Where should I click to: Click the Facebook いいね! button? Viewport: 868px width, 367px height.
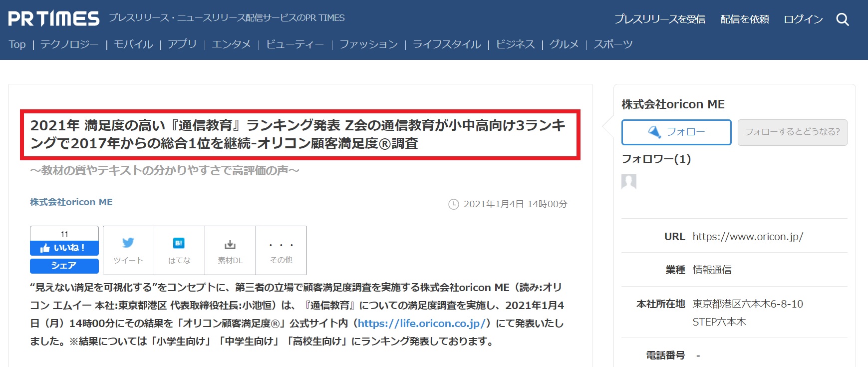pyautogui.click(x=64, y=248)
